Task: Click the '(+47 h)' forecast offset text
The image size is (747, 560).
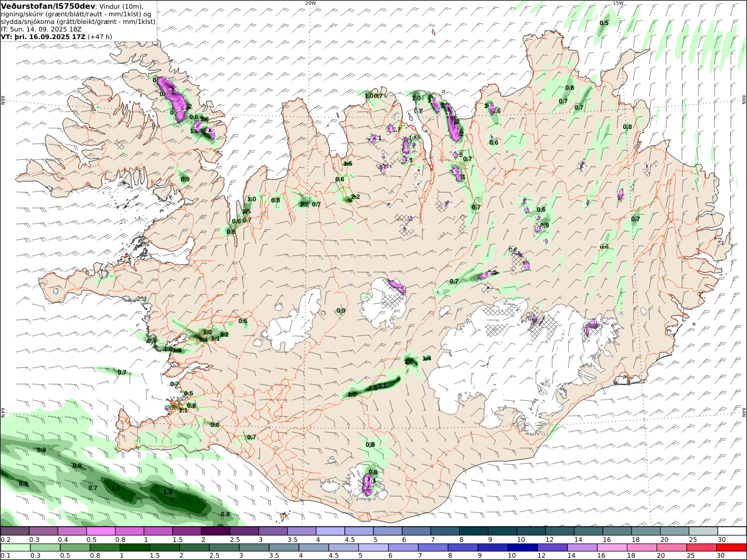Action: click(x=100, y=36)
